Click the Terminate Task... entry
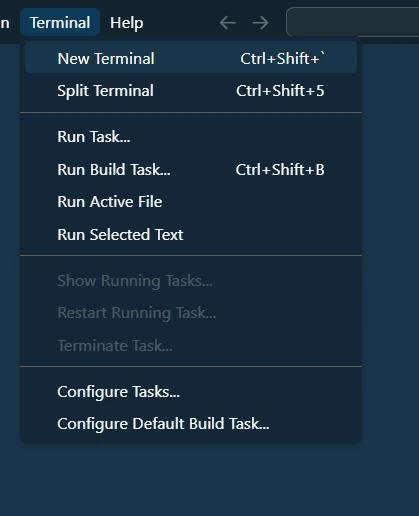 191,345
